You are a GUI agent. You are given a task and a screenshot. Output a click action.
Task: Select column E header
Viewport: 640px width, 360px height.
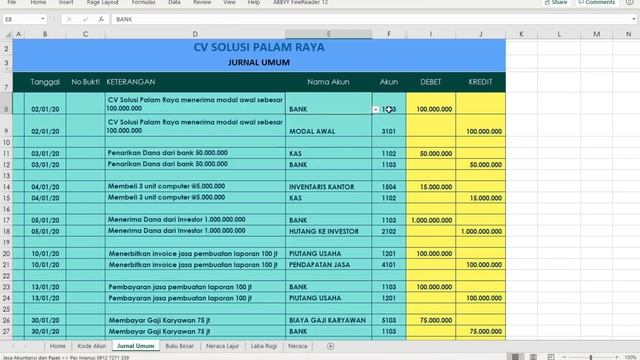pyautogui.click(x=329, y=34)
